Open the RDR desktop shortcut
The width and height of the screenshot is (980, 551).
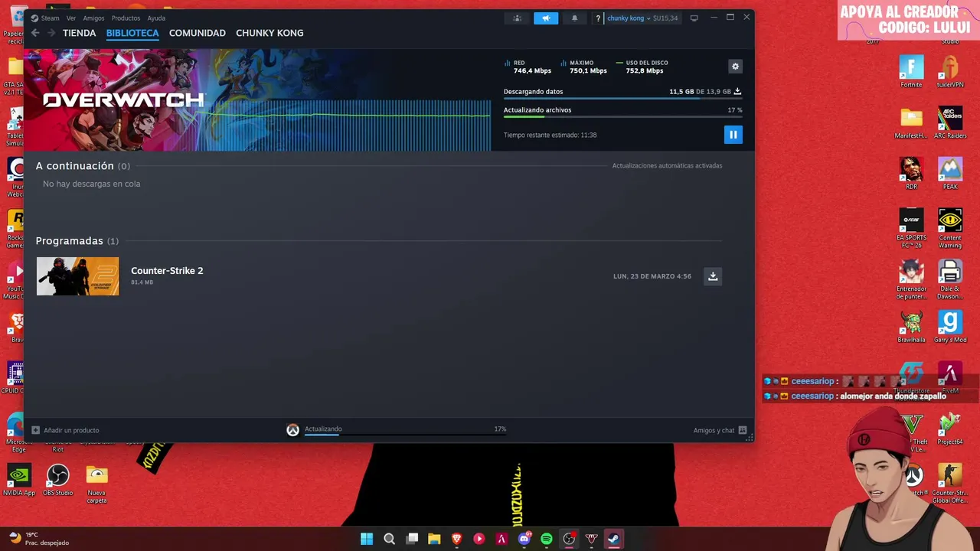pyautogui.click(x=911, y=174)
